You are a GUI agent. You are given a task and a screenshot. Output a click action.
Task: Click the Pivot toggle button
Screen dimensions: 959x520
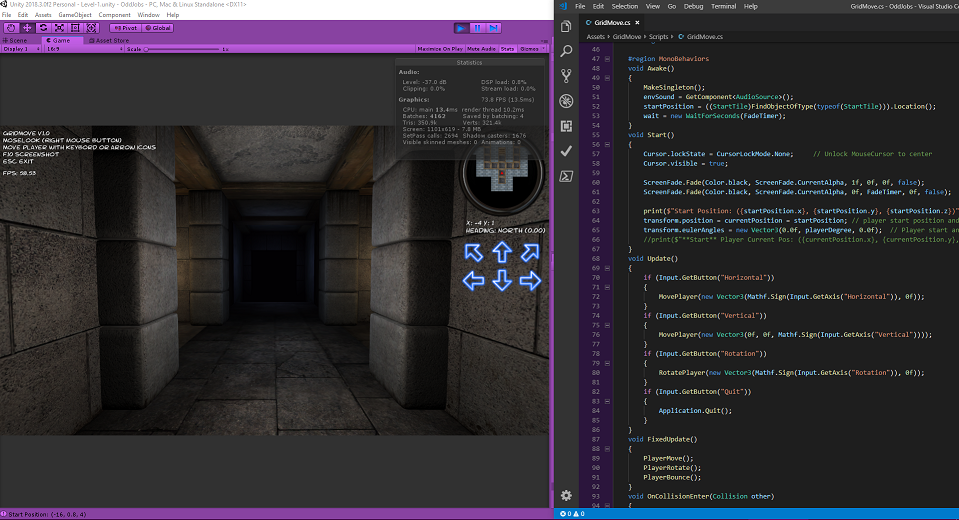125,28
